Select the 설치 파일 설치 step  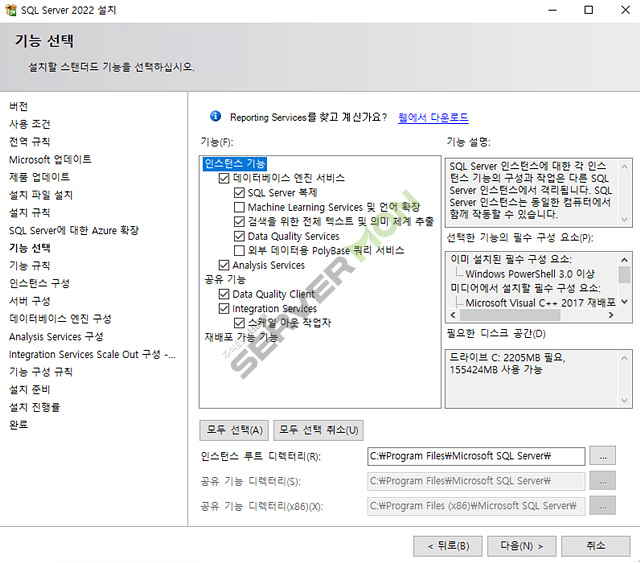coord(41,195)
